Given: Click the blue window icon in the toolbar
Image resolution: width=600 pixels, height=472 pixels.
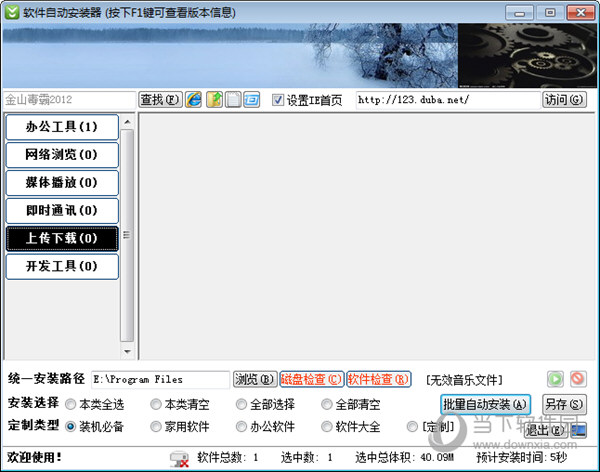Looking at the screenshot, I should [251, 100].
